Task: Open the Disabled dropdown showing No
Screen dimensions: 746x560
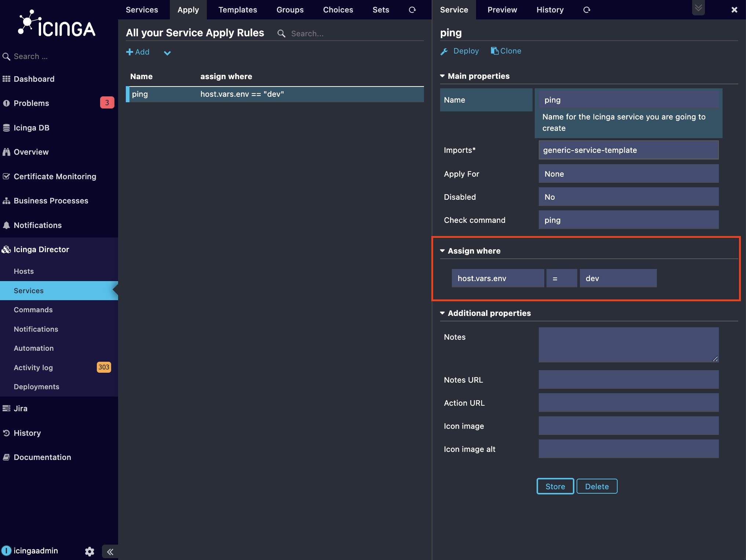Action: (x=629, y=197)
